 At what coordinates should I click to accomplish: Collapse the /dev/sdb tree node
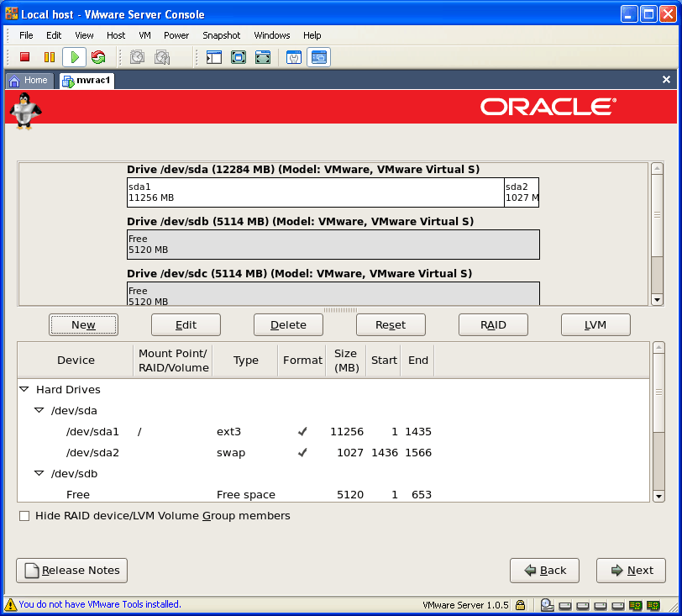(x=39, y=474)
